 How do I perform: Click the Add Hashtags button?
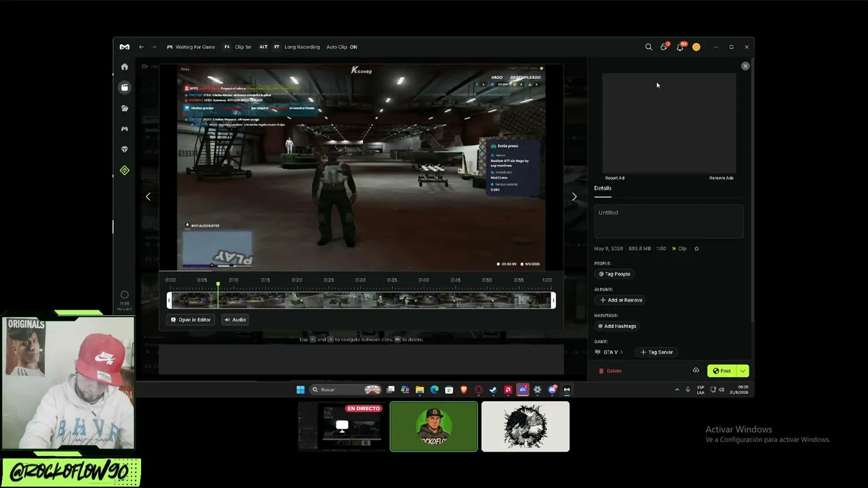[617, 326]
